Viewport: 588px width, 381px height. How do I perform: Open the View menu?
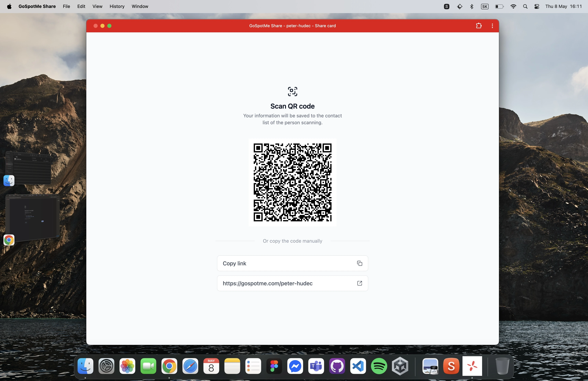click(97, 6)
